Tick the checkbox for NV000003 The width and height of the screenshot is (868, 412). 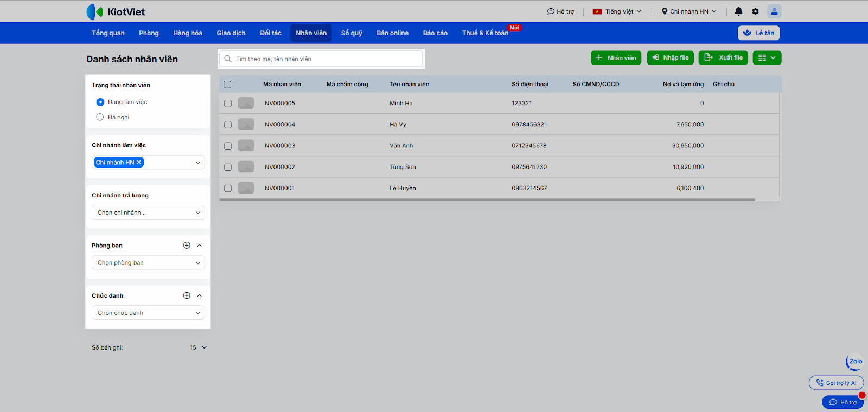tap(228, 146)
